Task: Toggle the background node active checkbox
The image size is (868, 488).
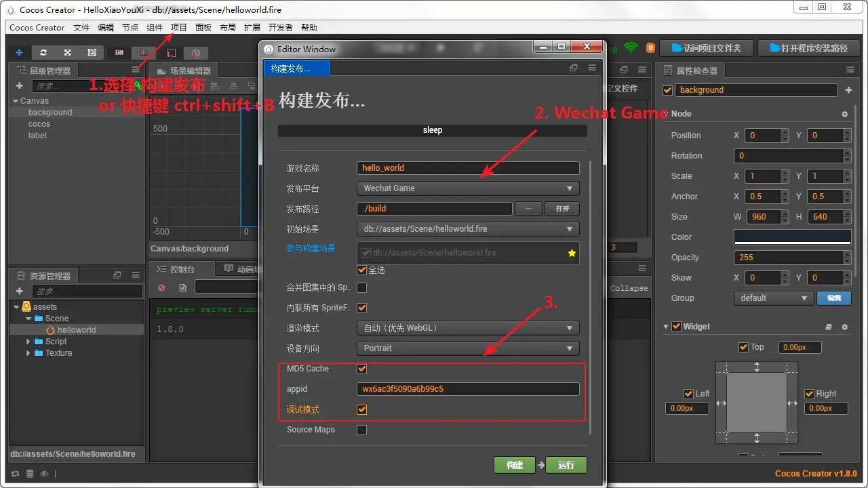Action: point(668,90)
